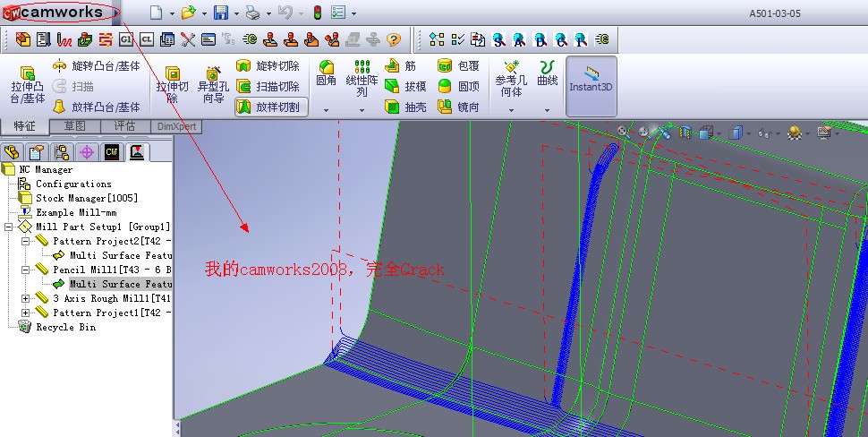
Task: Click the Rebuild traffic light icon
Action: click(x=317, y=13)
